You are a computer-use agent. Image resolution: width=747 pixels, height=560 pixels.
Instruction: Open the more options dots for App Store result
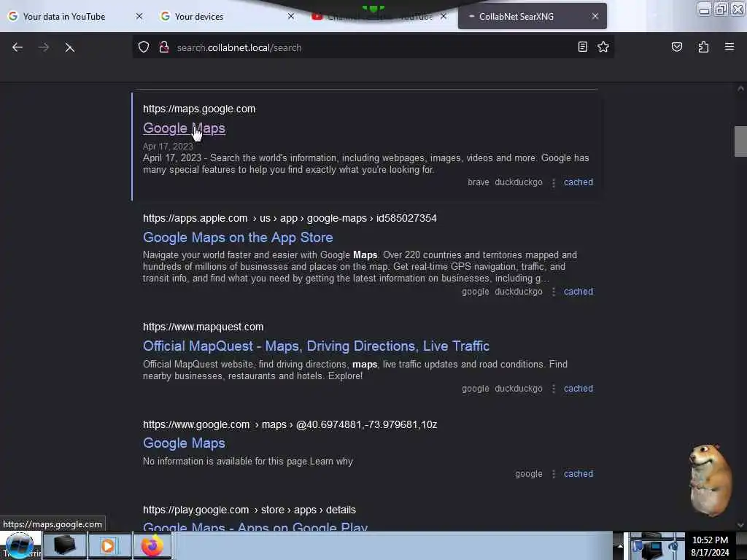[554, 292]
